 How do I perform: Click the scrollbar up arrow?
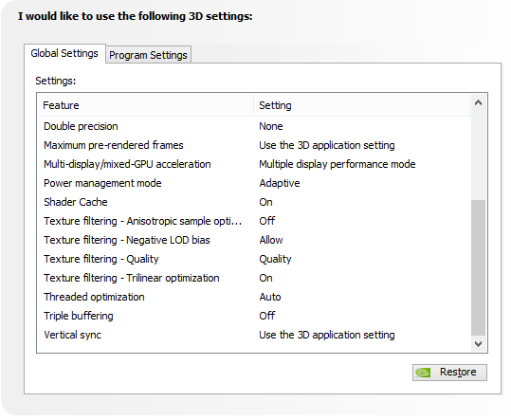coord(478,103)
